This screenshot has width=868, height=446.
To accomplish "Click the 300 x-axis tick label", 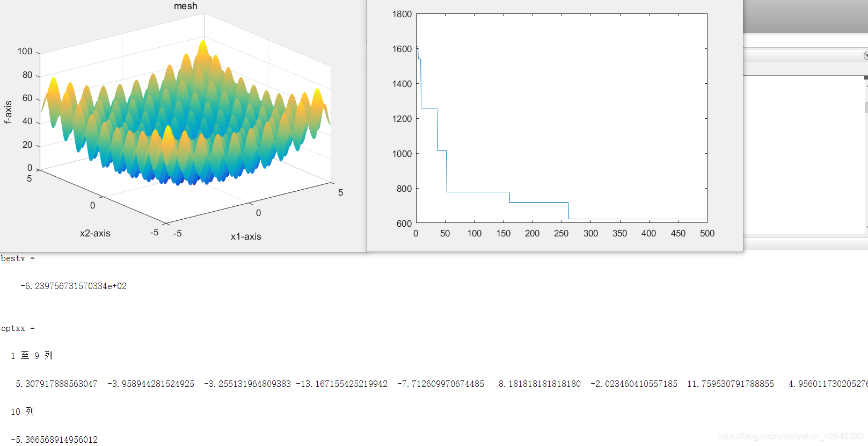I will click(x=591, y=233).
